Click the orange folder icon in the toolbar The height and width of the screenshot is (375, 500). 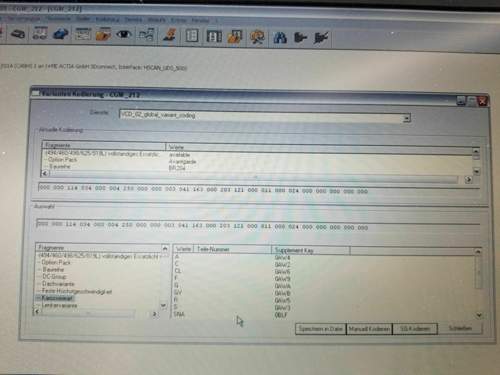coord(103,34)
